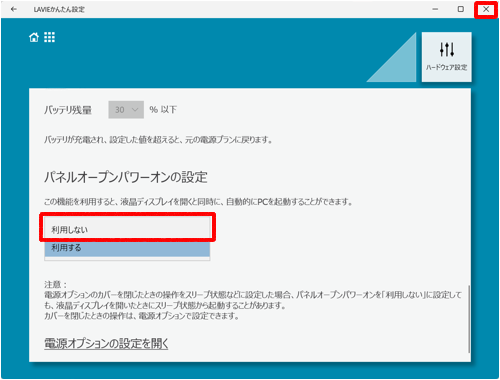
Task: Go back with the title bar arrow
Action: tap(14, 9)
